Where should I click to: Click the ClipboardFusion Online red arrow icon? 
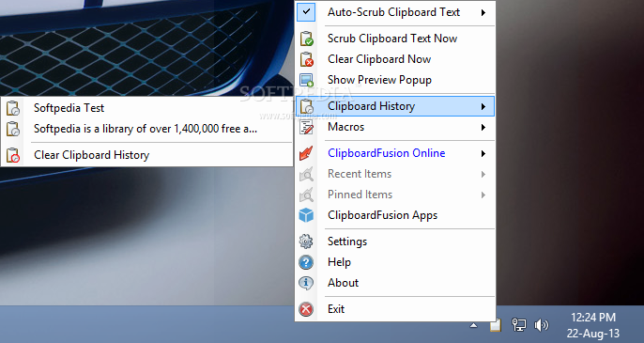tap(306, 153)
